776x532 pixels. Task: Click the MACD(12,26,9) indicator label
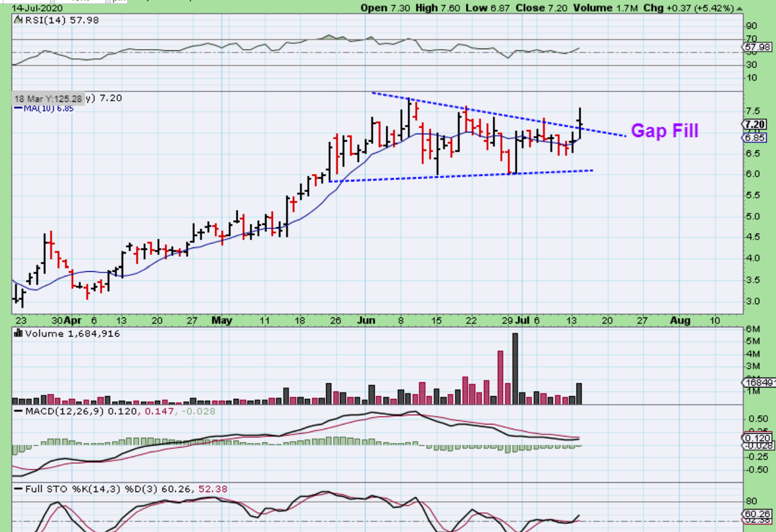point(62,411)
